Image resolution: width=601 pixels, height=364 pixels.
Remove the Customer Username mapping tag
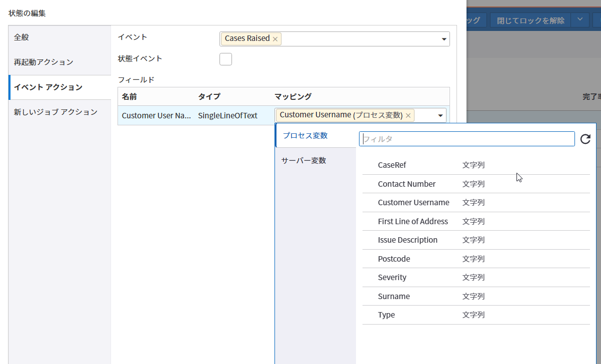408,115
